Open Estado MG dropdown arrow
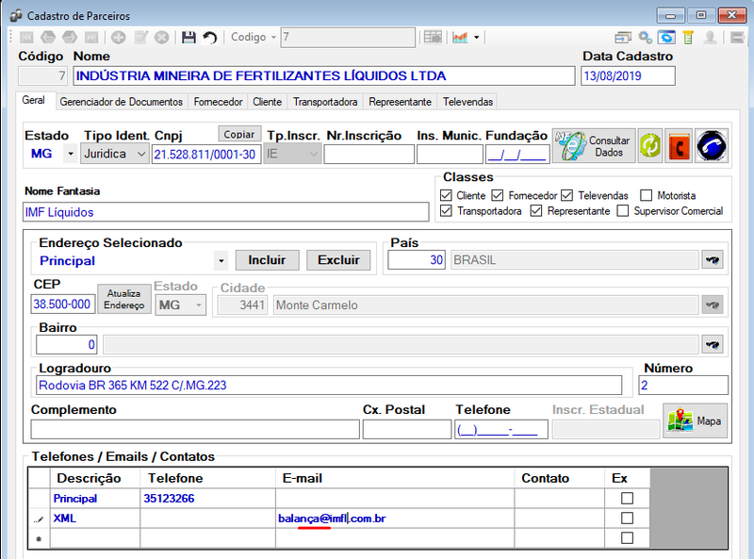The height and width of the screenshot is (560, 754). pos(71,154)
